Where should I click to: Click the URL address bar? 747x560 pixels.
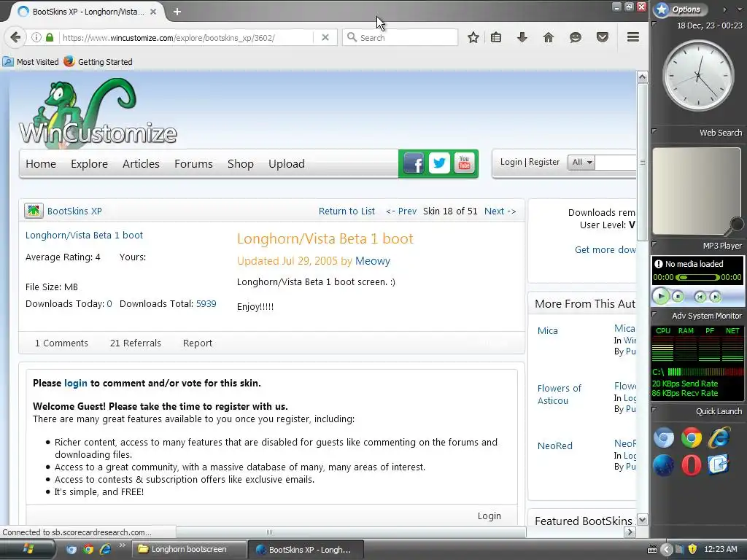pyautogui.click(x=186, y=37)
